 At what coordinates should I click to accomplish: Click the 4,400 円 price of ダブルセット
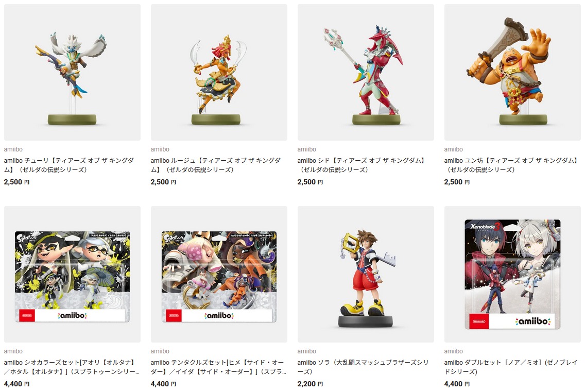pyautogui.click(x=457, y=384)
